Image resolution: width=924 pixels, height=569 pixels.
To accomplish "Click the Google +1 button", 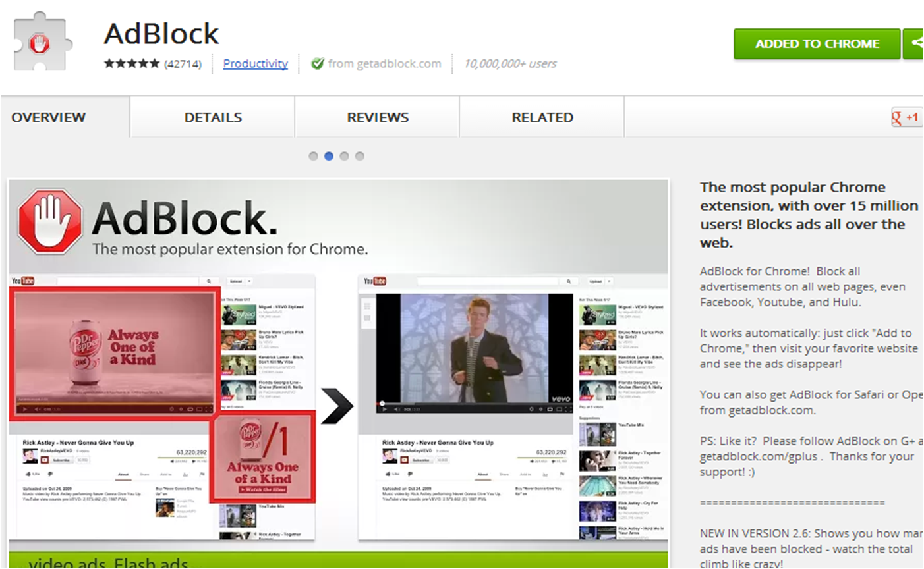I will (906, 118).
